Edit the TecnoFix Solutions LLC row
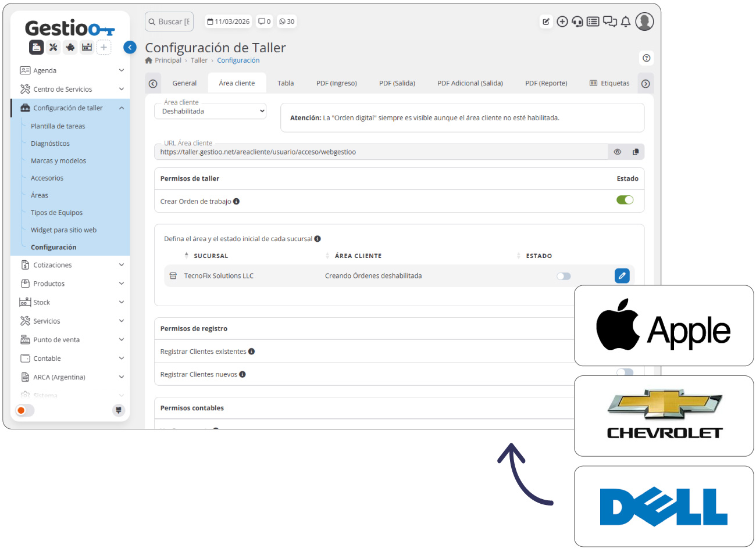The image size is (756, 552). click(622, 275)
